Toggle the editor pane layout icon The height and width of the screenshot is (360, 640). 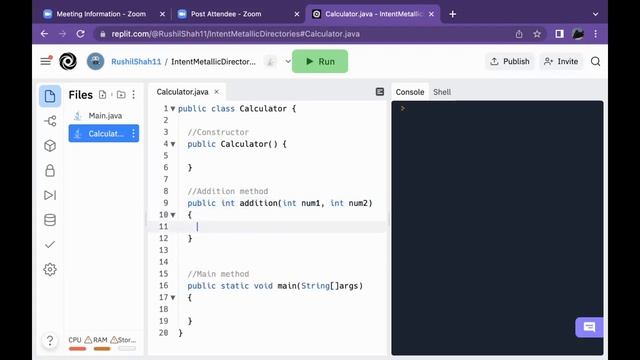point(380,92)
